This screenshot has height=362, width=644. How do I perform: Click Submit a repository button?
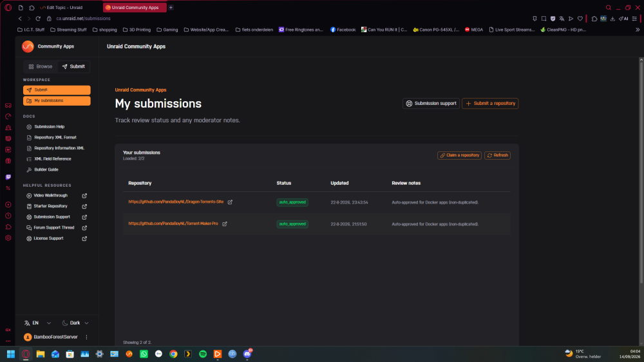[x=490, y=104]
